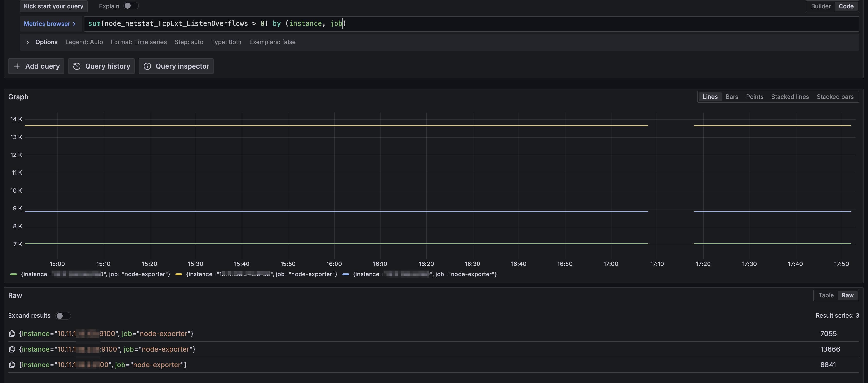Select Stacked bars graph style
Viewport: 868px width, 383px height.
click(x=835, y=97)
